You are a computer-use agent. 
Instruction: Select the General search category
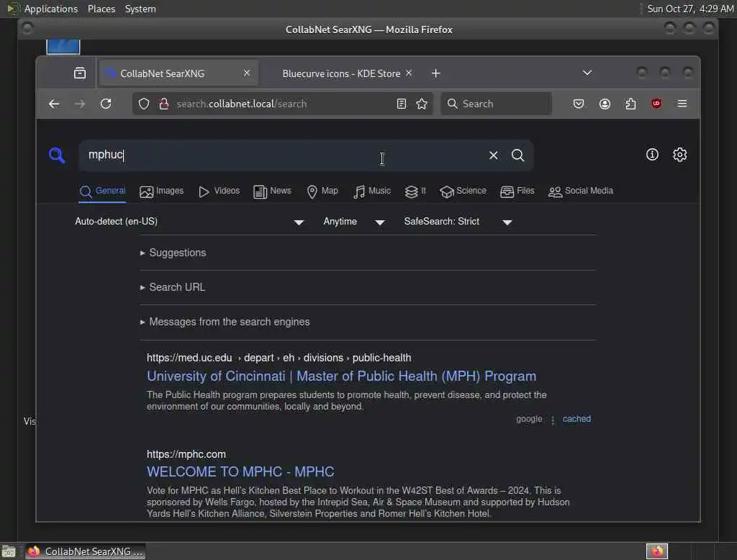pyautogui.click(x=102, y=191)
